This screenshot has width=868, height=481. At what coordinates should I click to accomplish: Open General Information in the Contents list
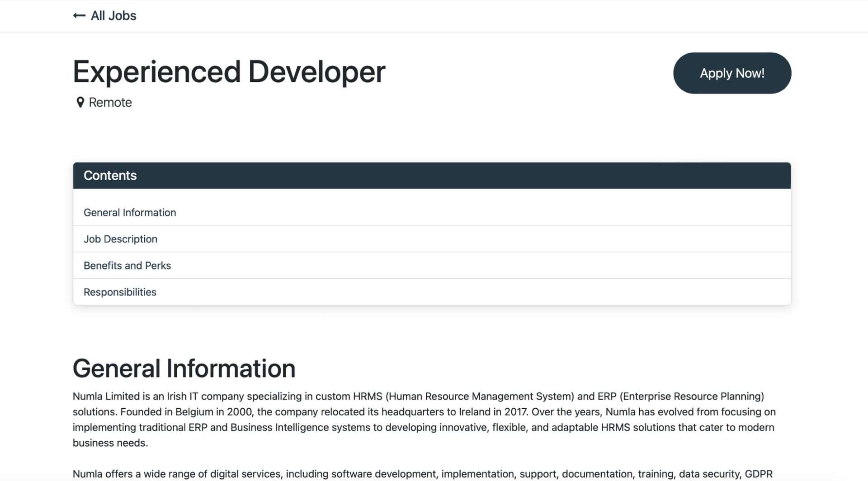pyautogui.click(x=432, y=212)
